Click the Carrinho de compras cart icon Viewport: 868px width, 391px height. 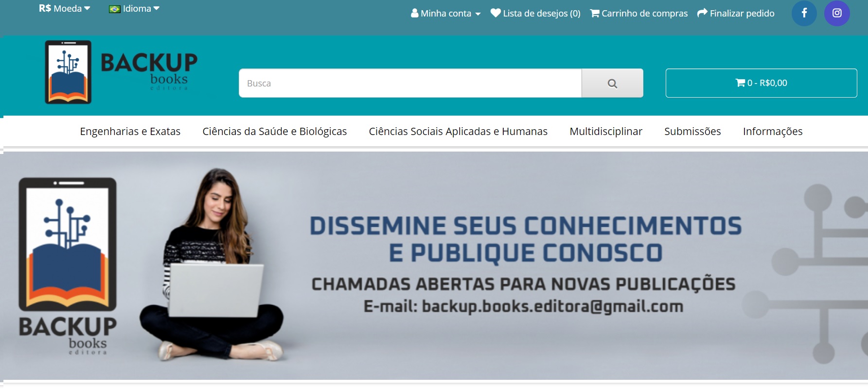595,13
